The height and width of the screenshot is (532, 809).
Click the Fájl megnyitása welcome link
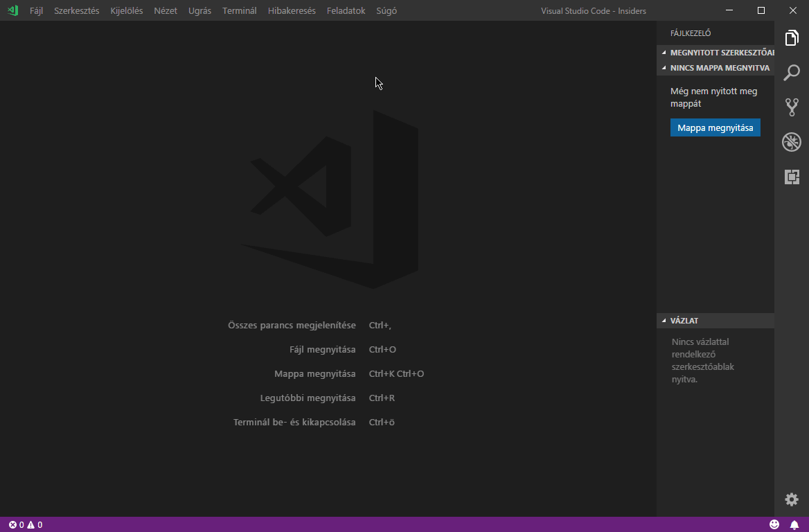tap(322, 349)
